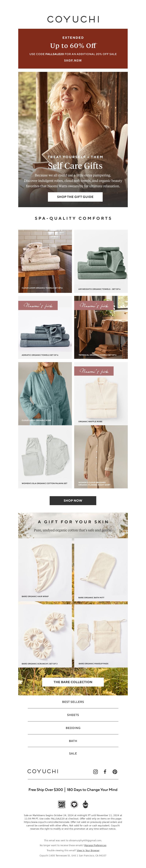Image resolution: width=146 pixels, height=868 pixels.
Task: Click the Made Safe certification badge
Action: 62,804
